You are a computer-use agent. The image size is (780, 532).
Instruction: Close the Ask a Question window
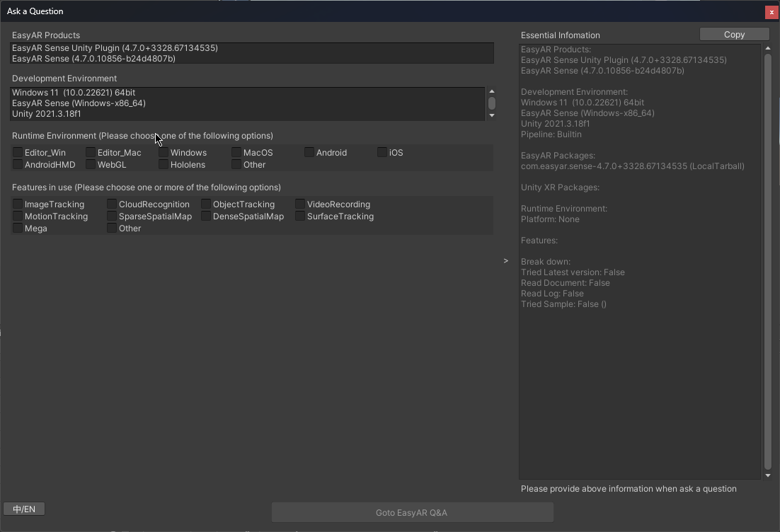coord(771,12)
